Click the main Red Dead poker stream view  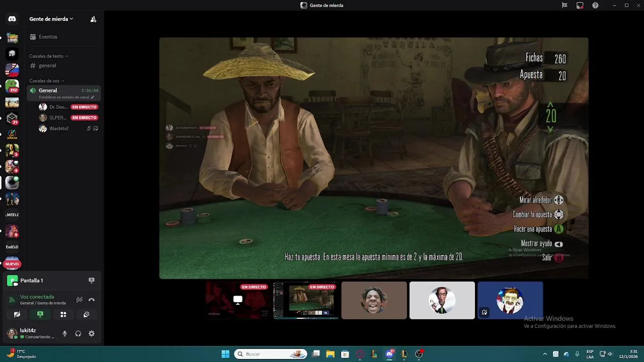[x=374, y=158]
